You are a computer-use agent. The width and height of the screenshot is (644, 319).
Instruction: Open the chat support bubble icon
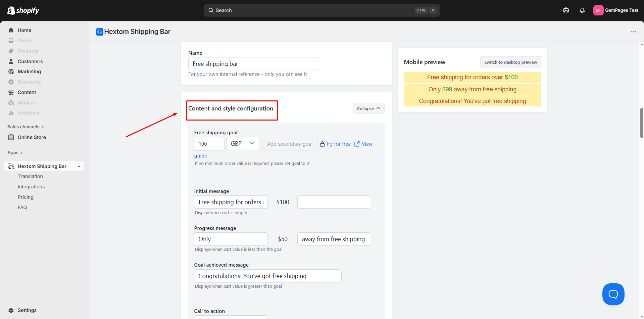tap(613, 294)
